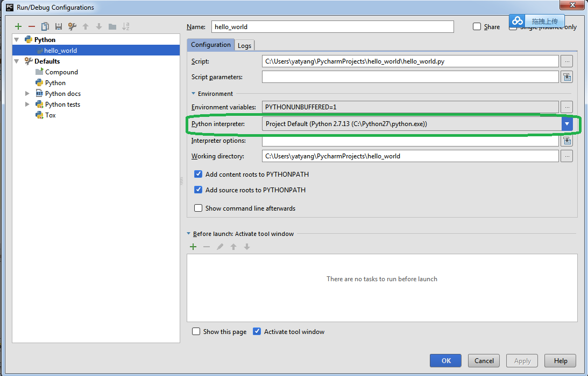The width and height of the screenshot is (588, 376).
Task: Edit defaults with the wrench icon
Action: click(x=72, y=26)
